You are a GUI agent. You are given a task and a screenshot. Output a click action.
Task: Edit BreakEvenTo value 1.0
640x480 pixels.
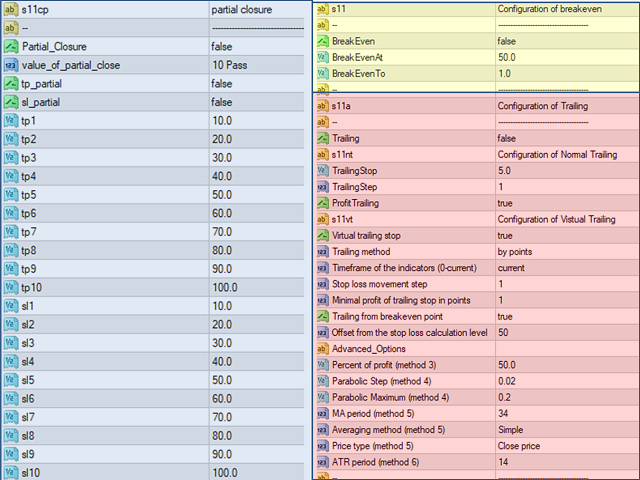click(x=504, y=73)
